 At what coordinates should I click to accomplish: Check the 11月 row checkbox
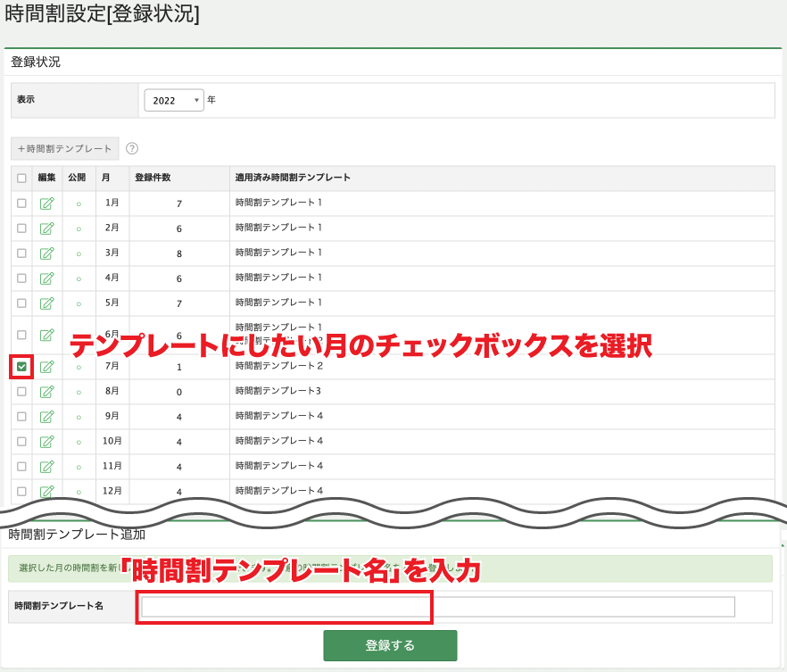coord(21,467)
